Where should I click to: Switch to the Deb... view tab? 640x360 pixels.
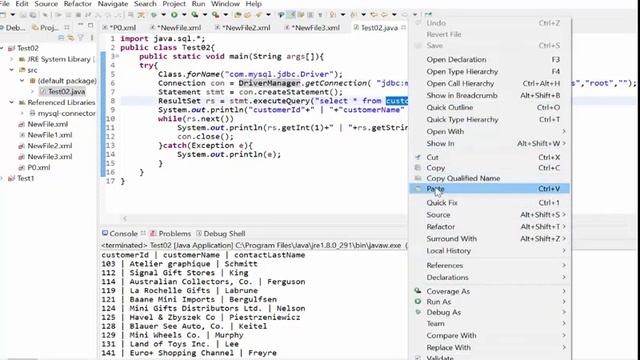[x=13, y=28]
